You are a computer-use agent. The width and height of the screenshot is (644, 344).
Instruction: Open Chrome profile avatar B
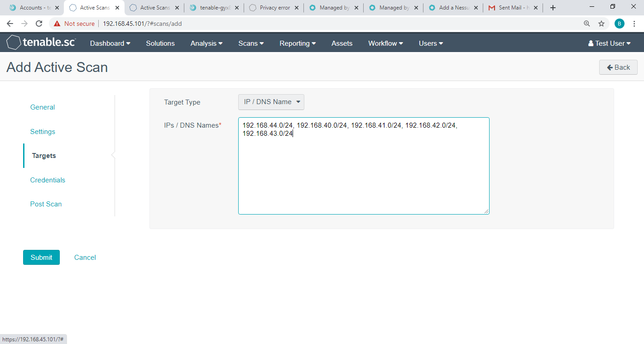[x=620, y=24]
